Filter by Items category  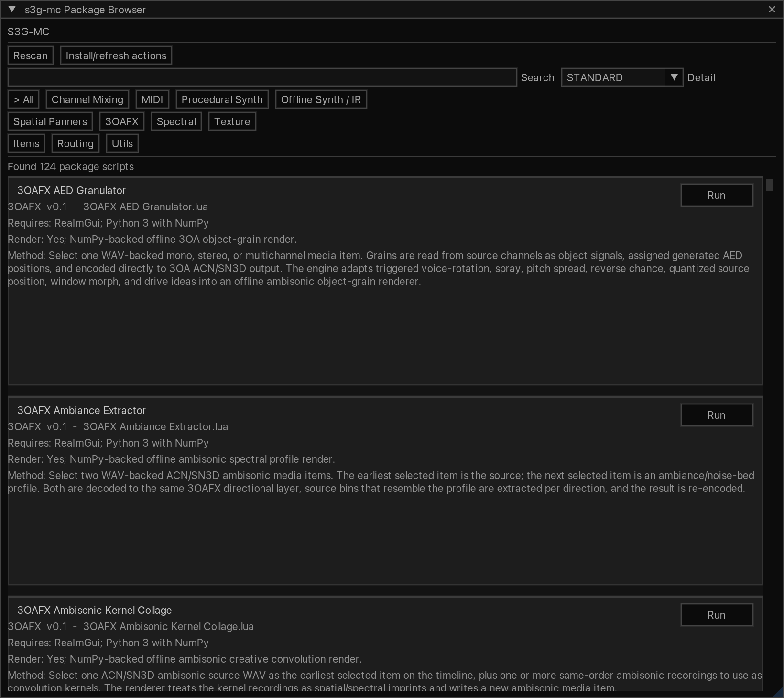pos(26,143)
